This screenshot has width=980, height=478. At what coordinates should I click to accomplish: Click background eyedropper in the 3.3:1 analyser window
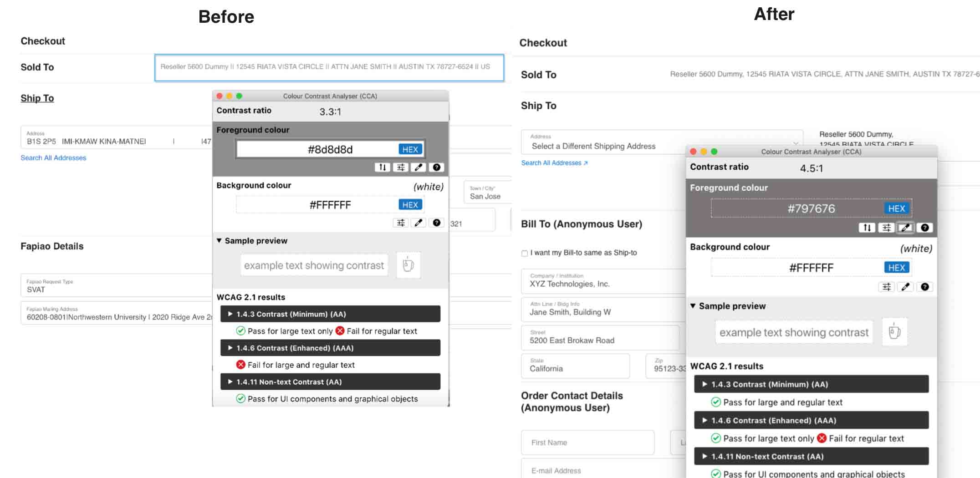coord(418,223)
